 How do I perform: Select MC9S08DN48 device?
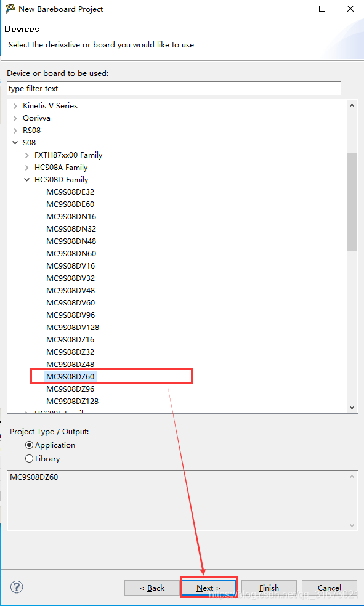coord(71,241)
